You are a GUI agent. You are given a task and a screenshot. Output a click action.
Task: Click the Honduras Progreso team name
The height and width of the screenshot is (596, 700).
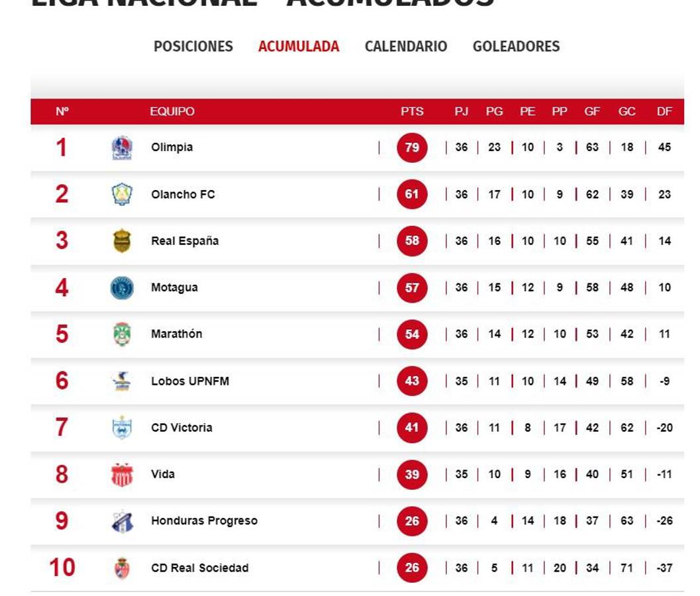[204, 521]
